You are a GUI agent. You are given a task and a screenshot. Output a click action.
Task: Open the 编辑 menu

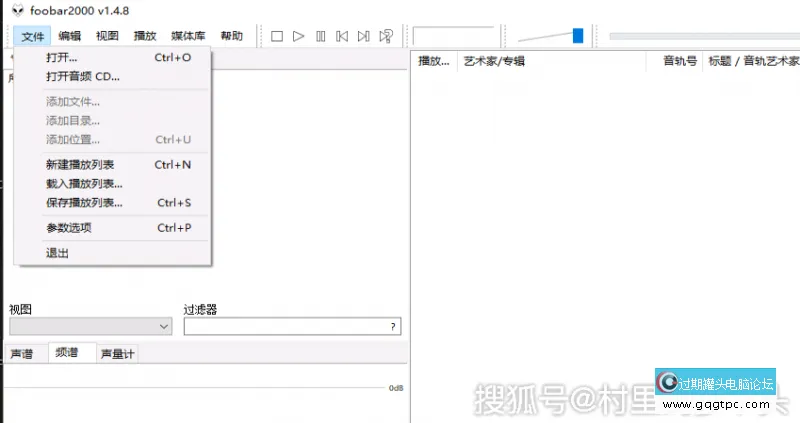69,36
